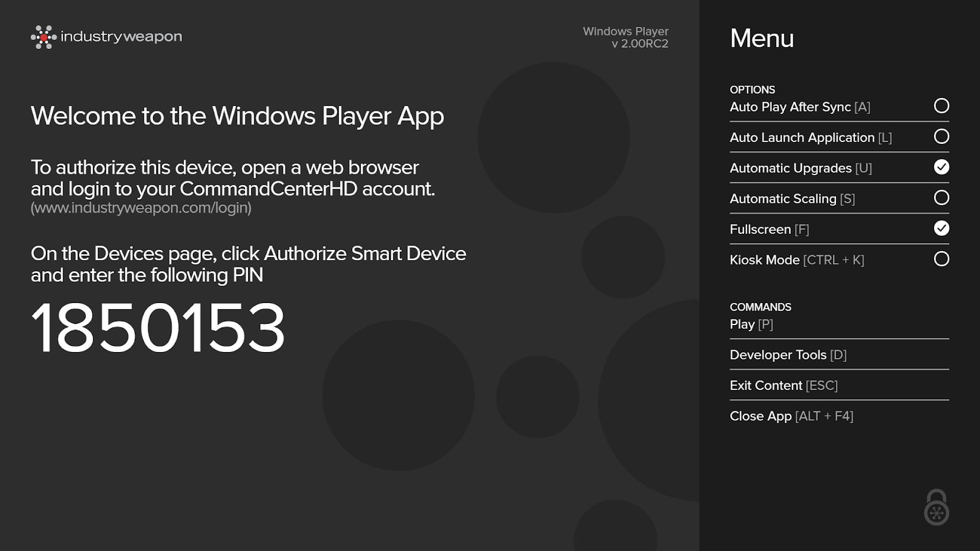Turn on Kiosk Mode toggle

(x=941, y=259)
